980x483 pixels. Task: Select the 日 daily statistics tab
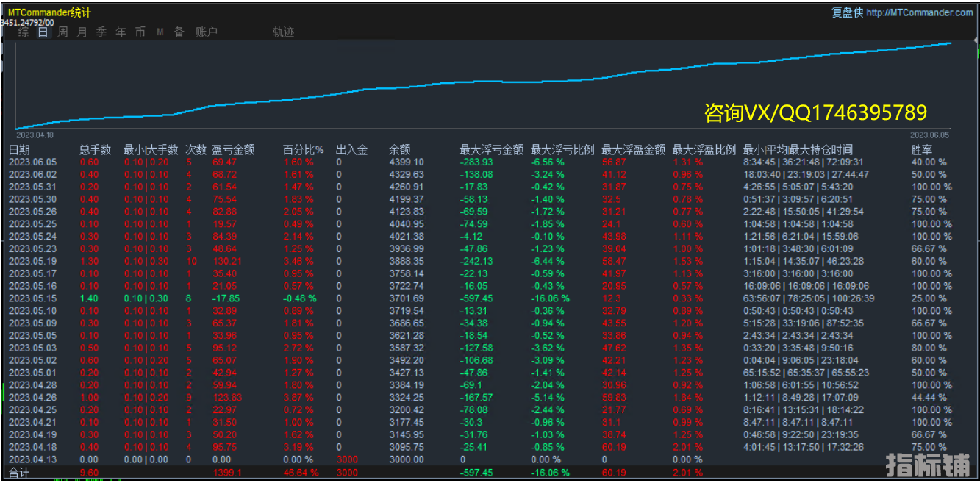click(43, 32)
